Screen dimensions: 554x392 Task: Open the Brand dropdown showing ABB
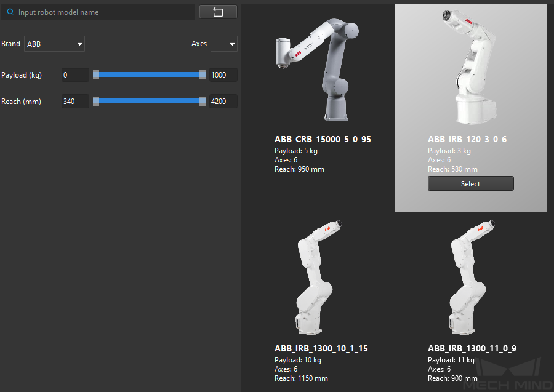[x=54, y=44]
